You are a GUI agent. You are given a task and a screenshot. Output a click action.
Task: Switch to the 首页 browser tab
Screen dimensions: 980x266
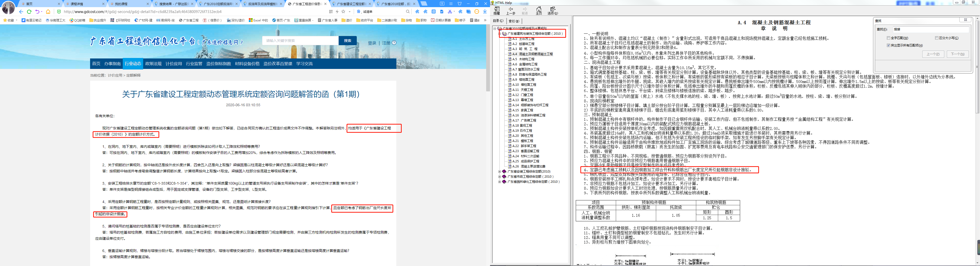click(40, 4)
